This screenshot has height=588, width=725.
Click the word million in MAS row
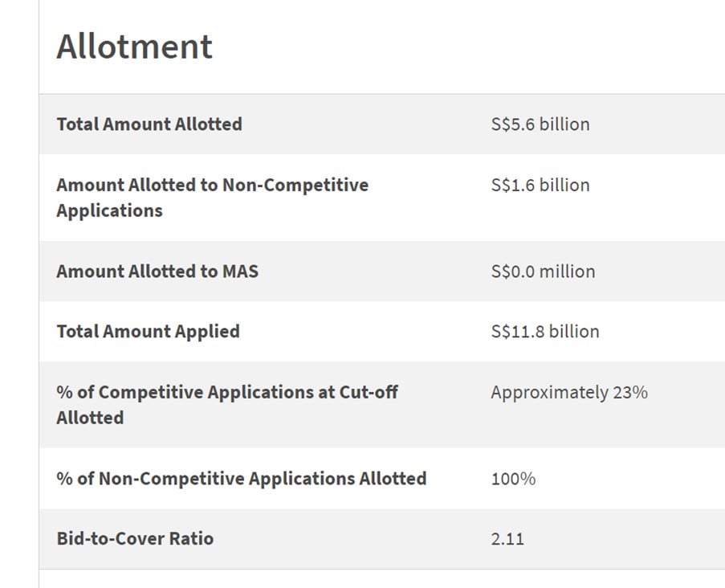tap(568, 271)
